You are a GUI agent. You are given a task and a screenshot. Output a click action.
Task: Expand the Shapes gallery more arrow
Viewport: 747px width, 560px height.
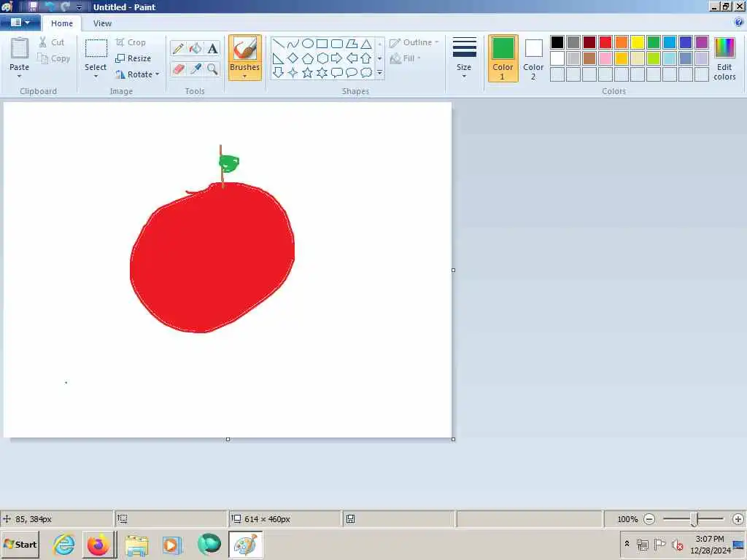point(379,73)
